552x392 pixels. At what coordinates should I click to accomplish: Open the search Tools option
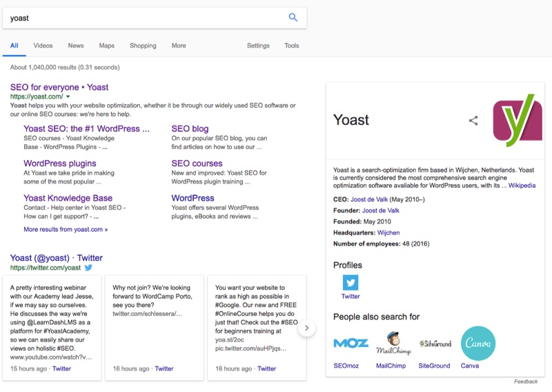click(291, 46)
